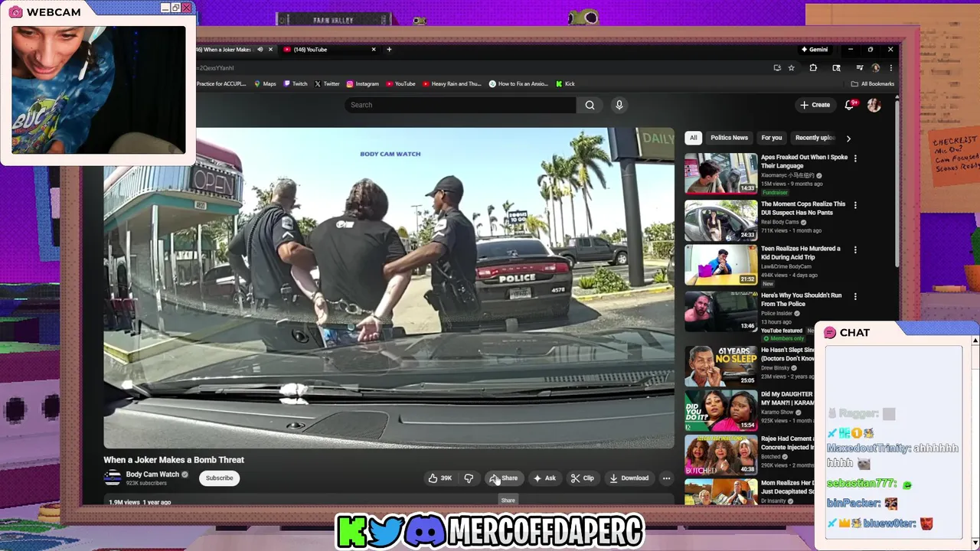Close the second YouTube tab

click(x=374, y=49)
